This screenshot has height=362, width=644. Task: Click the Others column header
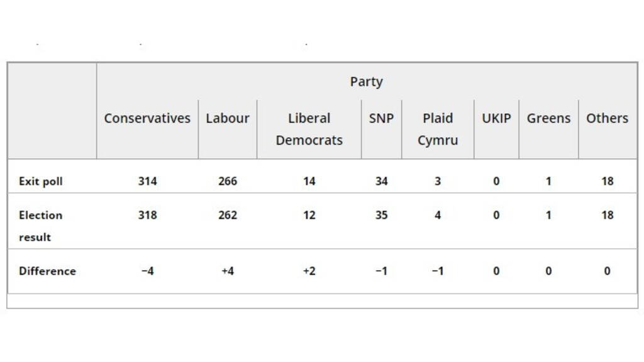tap(607, 118)
